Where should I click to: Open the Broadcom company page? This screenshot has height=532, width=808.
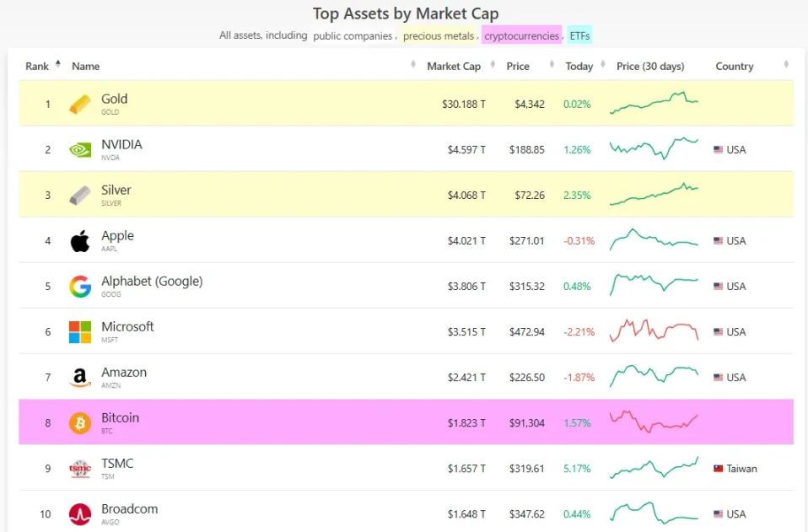point(129,509)
